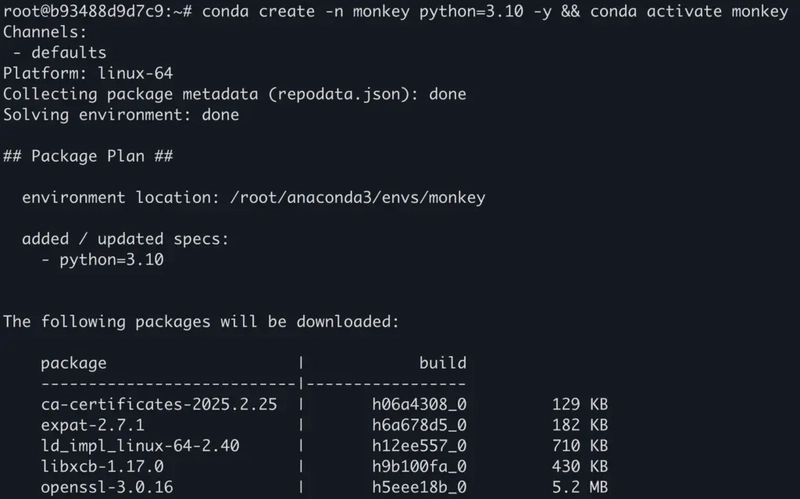
Task: Click 'conda activate monkey' in the command line
Action: [x=689, y=11]
